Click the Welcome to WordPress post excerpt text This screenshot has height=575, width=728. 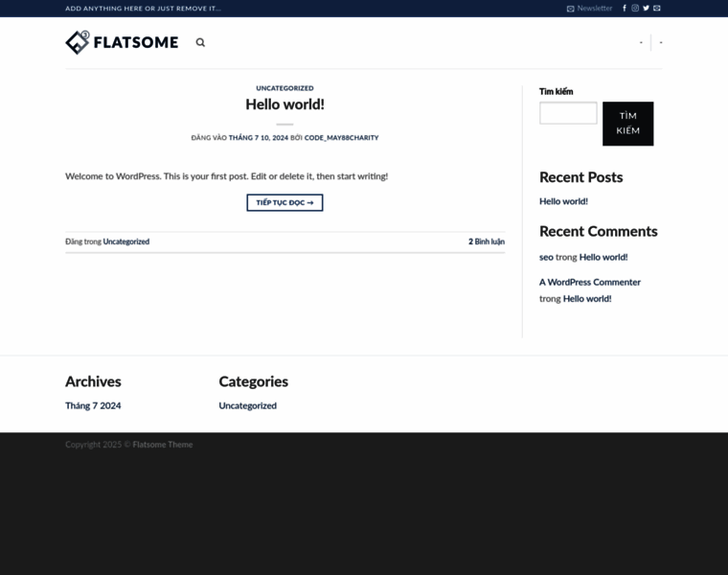[227, 176]
